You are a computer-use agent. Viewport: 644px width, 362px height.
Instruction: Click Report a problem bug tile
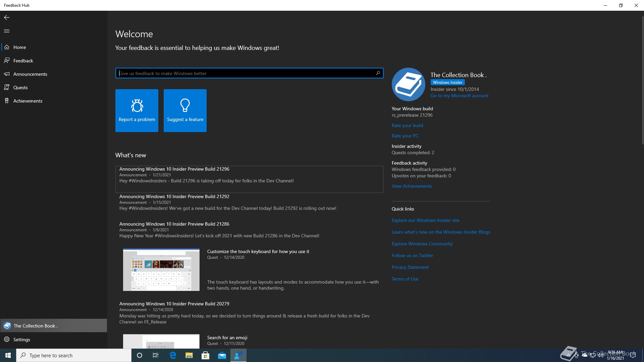tap(137, 111)
